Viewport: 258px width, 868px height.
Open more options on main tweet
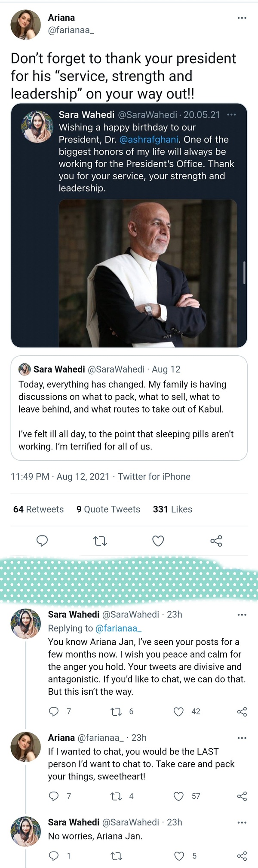click(242, 18)
